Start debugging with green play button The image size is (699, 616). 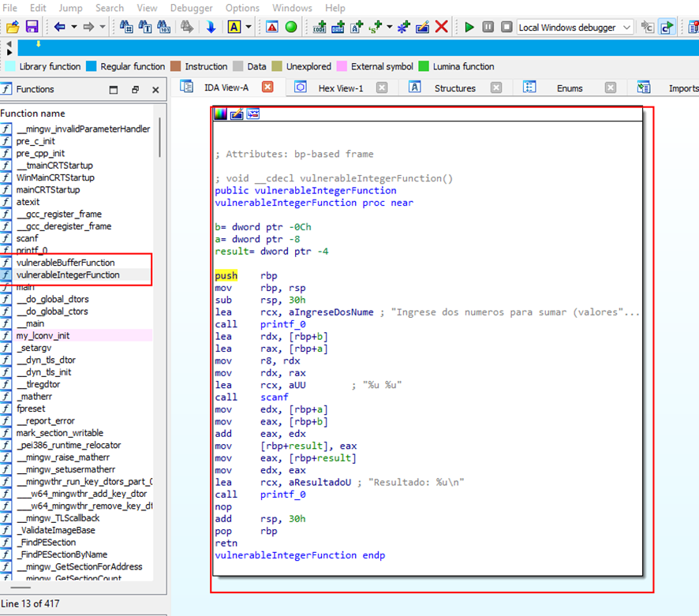[x=469, y=27]
